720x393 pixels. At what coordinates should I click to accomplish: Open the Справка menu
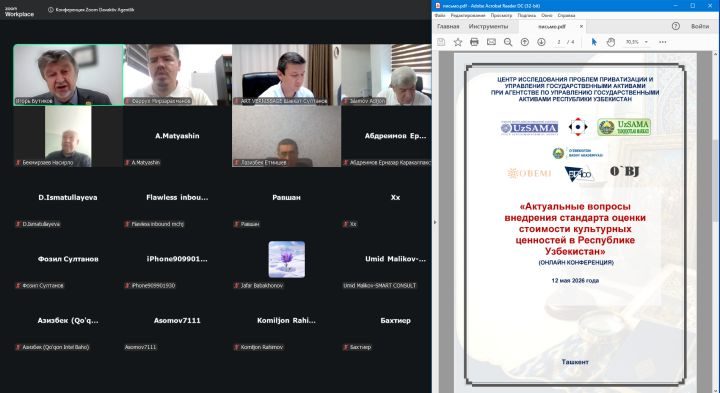coord(566,16)
